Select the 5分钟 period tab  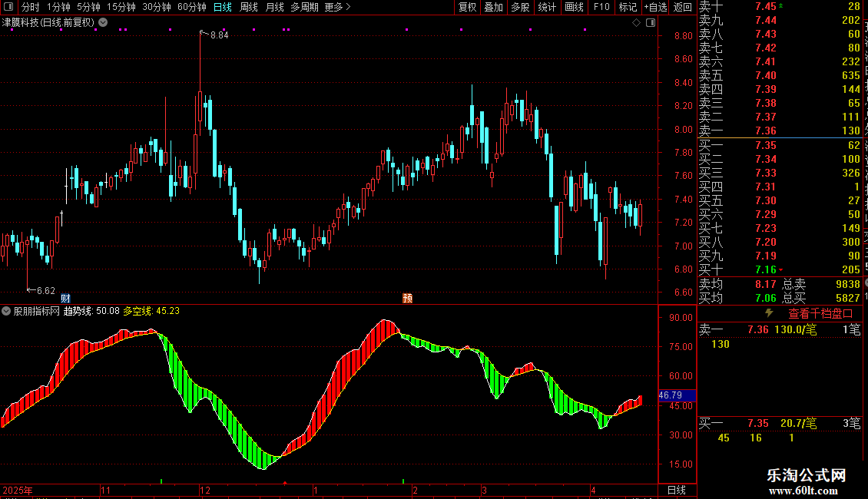coord(88,7)
